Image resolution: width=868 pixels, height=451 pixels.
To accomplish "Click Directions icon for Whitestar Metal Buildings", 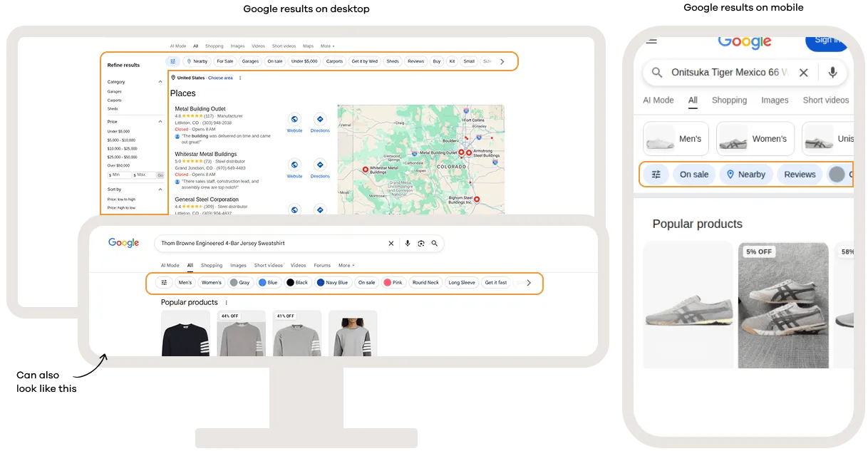I will 320,165.
